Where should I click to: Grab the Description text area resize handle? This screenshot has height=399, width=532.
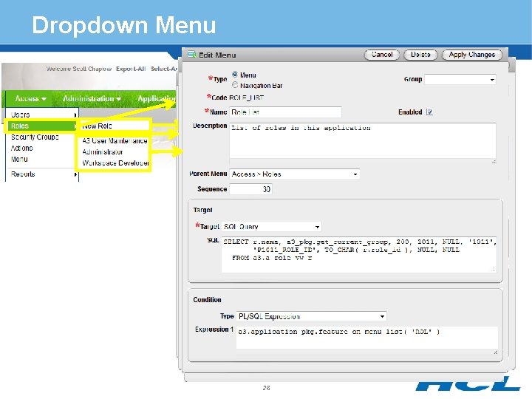tap(494, 162)
